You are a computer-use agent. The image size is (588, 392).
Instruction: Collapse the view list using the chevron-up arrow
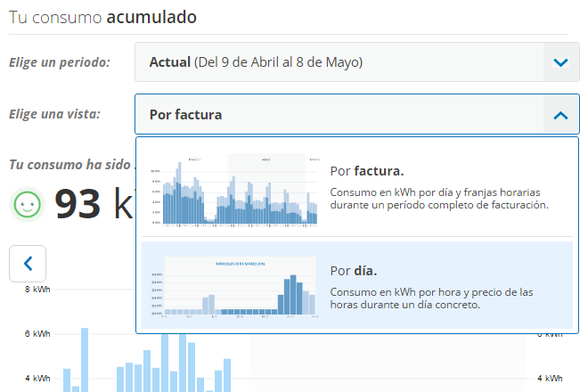pos(560,114)
